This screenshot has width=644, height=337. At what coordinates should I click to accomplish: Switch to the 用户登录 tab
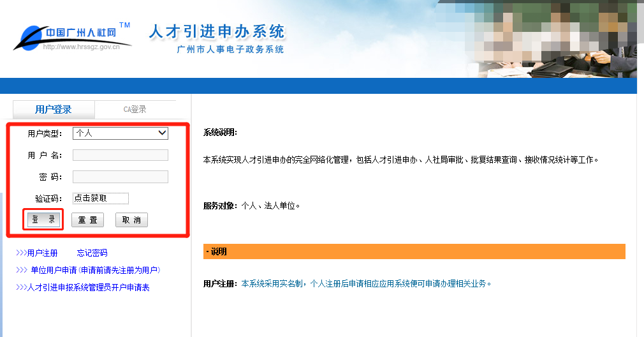point(54,109)
